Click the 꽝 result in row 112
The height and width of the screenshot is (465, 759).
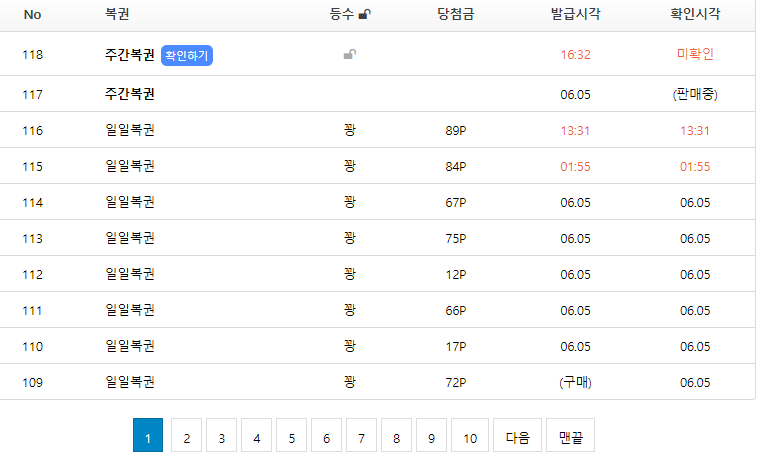point(349,274)
